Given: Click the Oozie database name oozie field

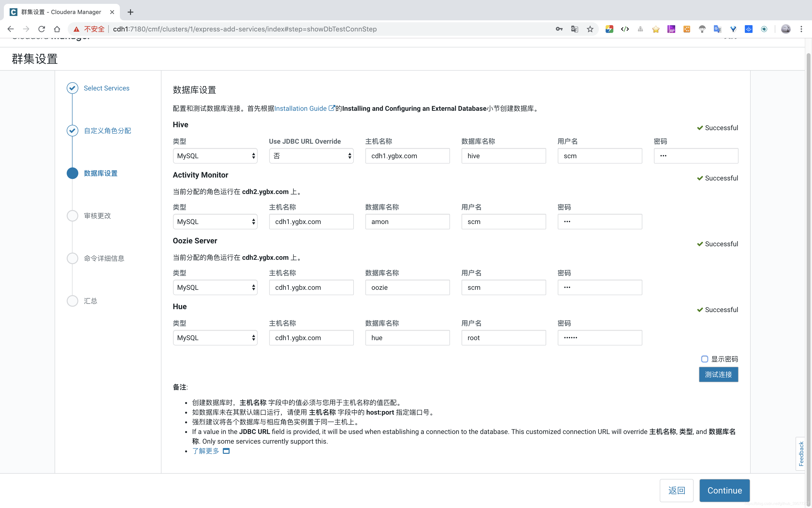Looking at the screenshot, I should [x=407, y=288].
